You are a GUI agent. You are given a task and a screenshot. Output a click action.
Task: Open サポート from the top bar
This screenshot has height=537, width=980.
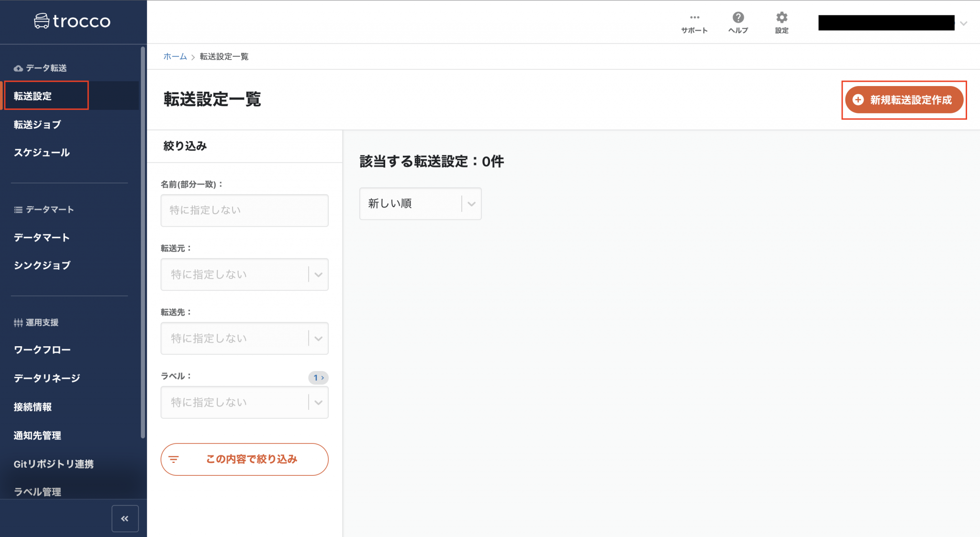[x=694, y=22]
